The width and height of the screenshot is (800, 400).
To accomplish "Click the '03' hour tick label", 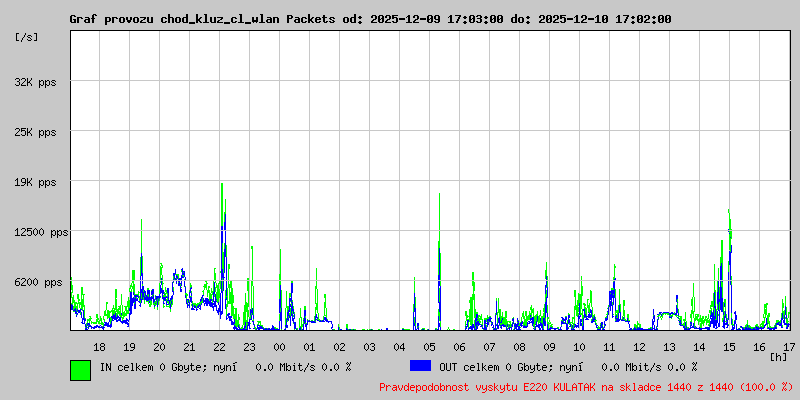I will tap(369, 347).
